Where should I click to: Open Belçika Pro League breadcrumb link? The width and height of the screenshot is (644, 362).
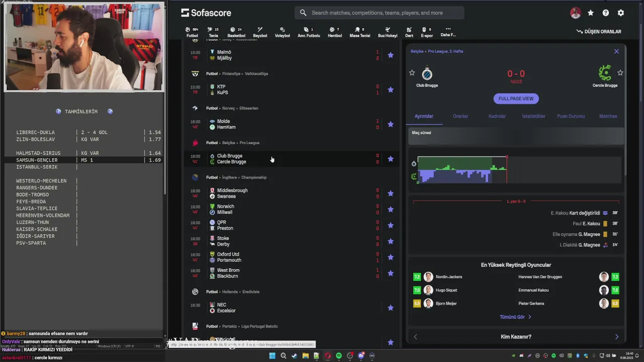pos(437,51)
